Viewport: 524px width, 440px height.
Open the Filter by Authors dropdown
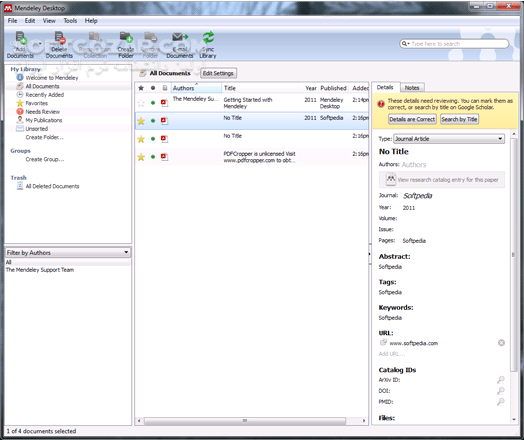[x=68, y=253]
